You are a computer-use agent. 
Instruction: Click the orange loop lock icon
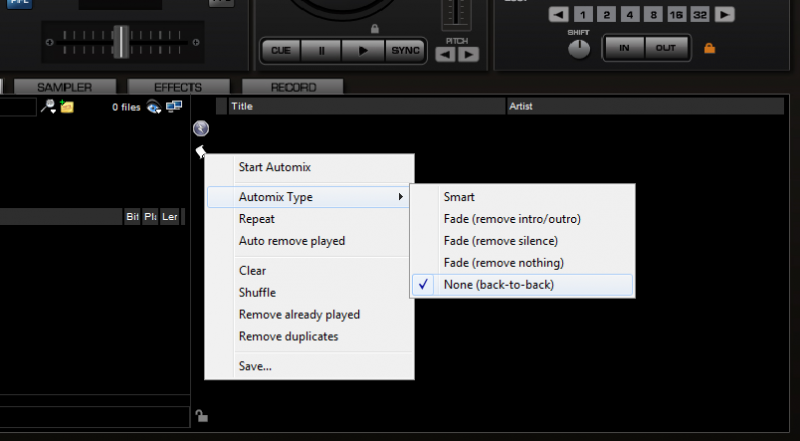tap(710, 48)
